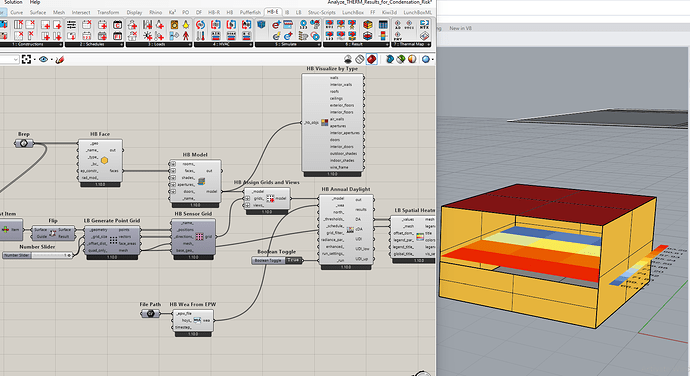Click the blue box icon in Simulate panel
Screen dimensions: 690x376
tap(261, 25)
